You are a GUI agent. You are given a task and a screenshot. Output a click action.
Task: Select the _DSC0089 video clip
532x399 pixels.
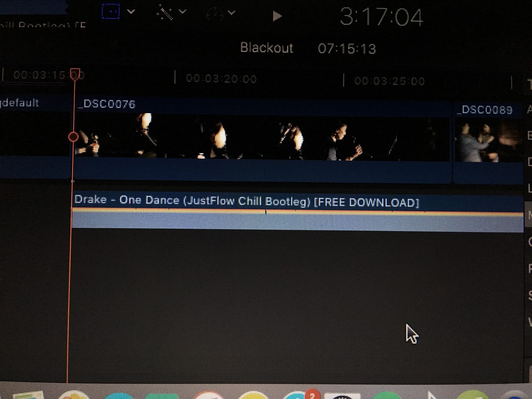pos(489,144)
